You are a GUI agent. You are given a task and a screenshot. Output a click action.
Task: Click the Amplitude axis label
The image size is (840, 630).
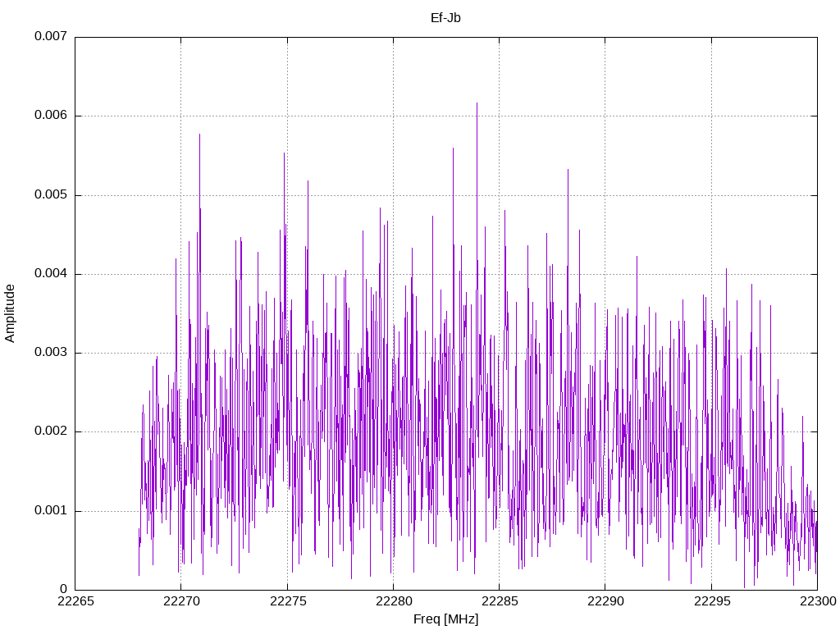point(10,313)
